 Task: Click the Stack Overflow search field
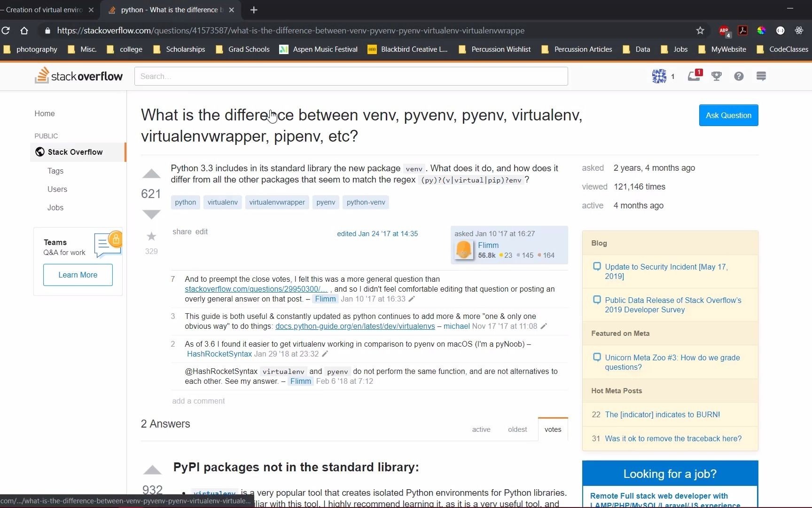pyautogui.click(x=351, y=76)
